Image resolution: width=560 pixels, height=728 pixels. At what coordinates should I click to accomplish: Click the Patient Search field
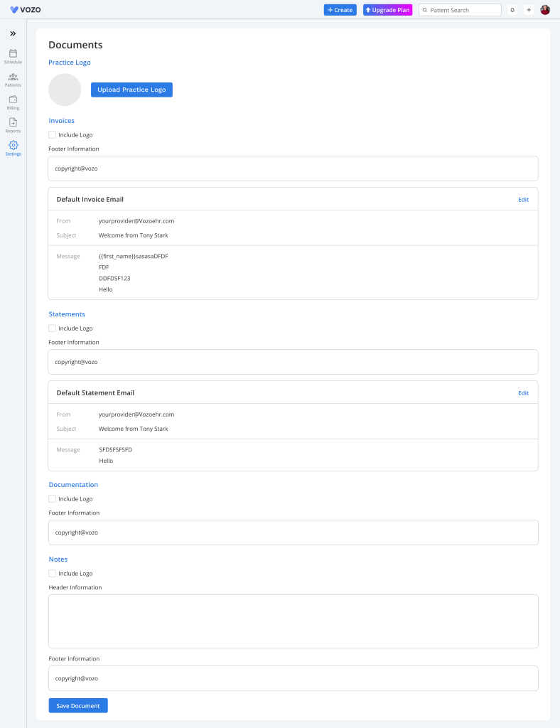click(x=463, y=10)
